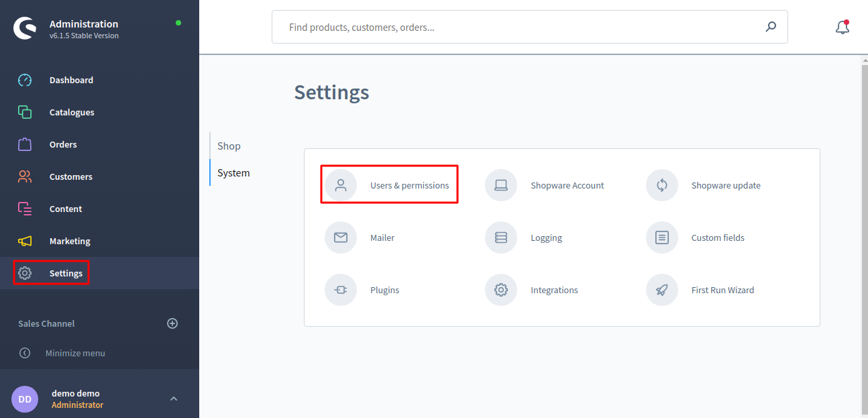Click the Settings gear icon in sidebar
Viewport: 868px width, 418px height.
pyautogui.click(x=25, y=273)
